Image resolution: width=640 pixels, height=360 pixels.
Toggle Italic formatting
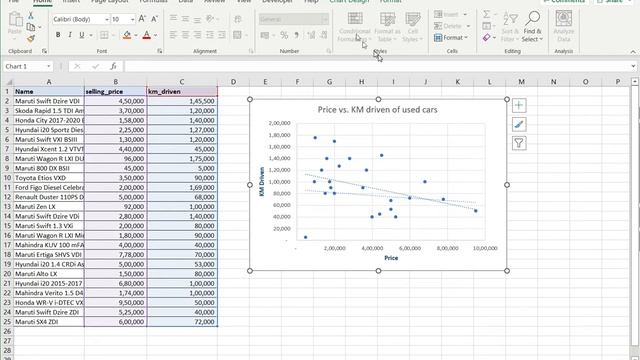[x=70, y=35]
